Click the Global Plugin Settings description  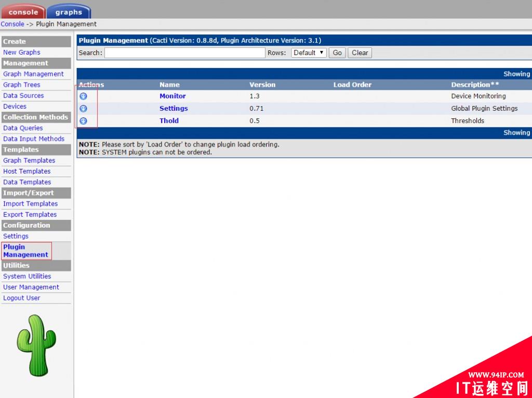point(484,109)
